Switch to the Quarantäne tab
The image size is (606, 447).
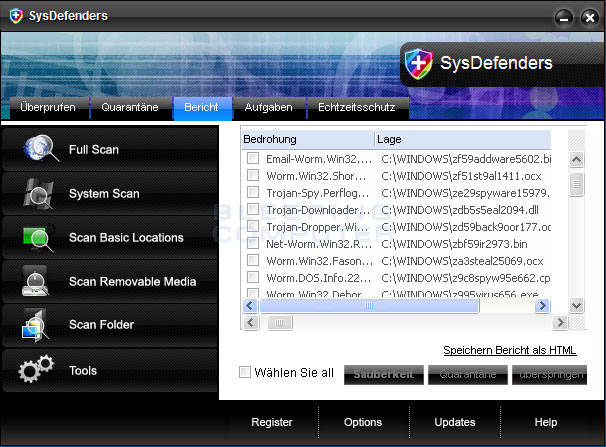130,107
